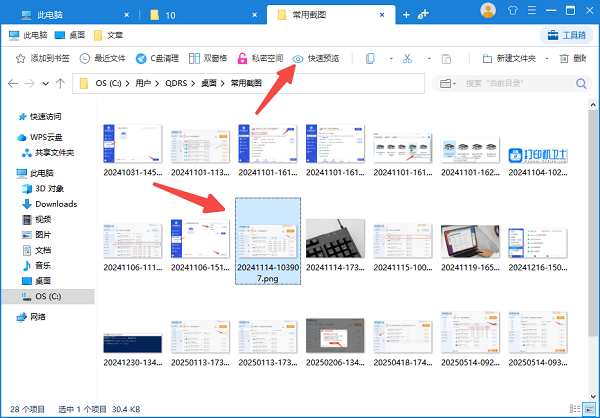The image size is (600, 418).
Task: Click the scissors cut icon
Action: tap(407, 59)
